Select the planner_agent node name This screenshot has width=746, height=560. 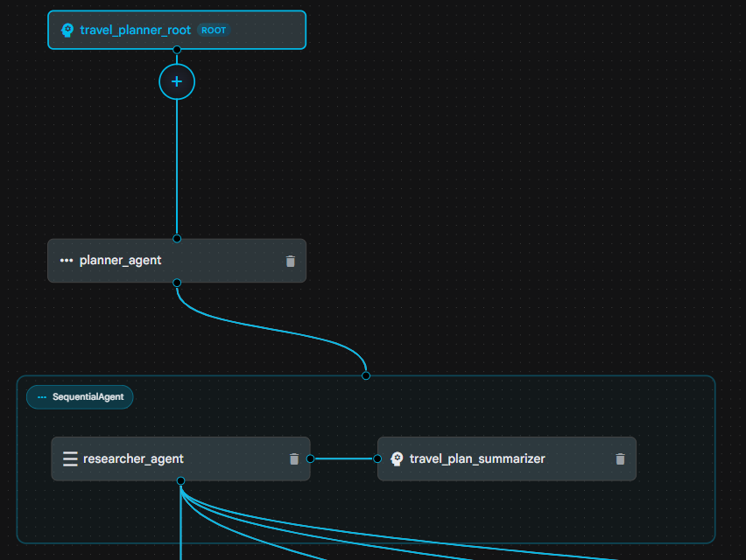tap(120, 261)
